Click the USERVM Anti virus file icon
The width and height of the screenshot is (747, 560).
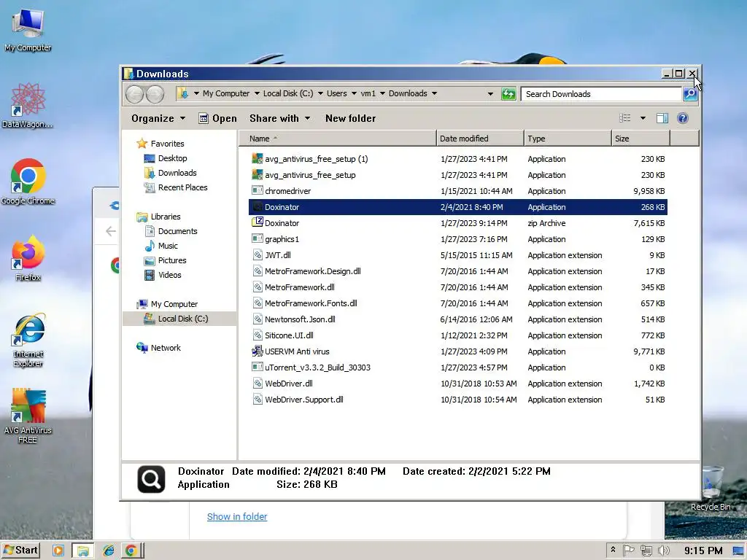click(x=258, y=351)
